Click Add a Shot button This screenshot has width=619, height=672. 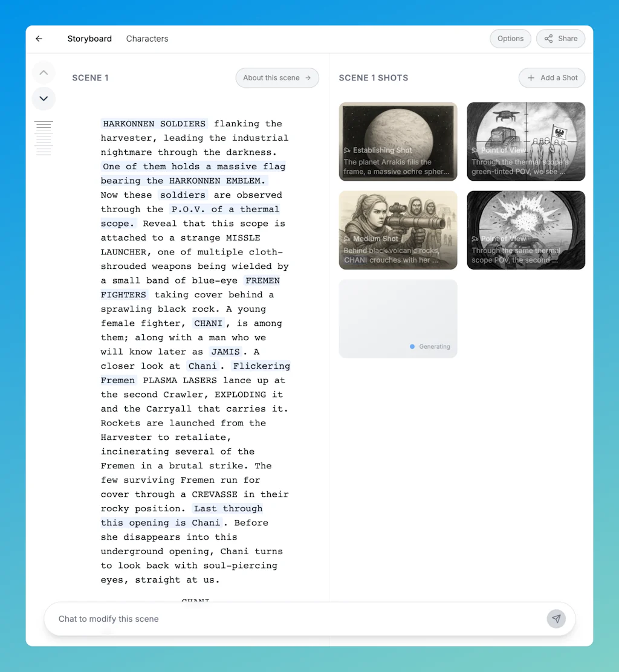coord(552,77)
